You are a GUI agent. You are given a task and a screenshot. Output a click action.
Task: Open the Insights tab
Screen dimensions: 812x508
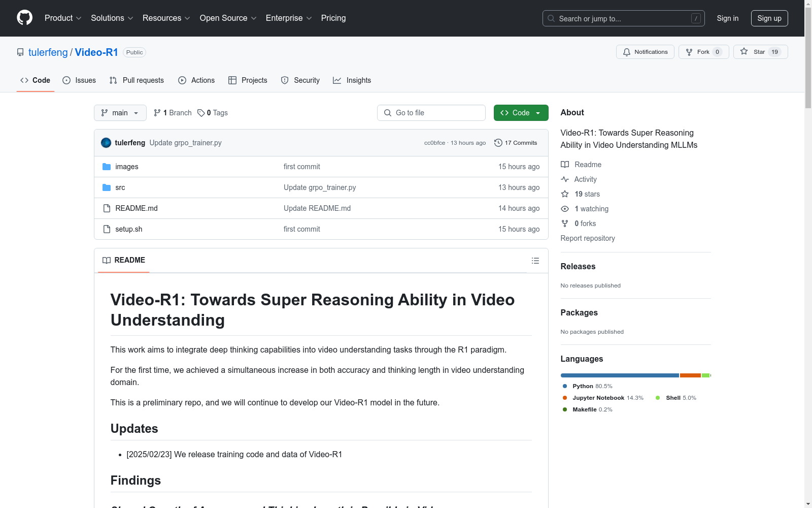(352, 80)
